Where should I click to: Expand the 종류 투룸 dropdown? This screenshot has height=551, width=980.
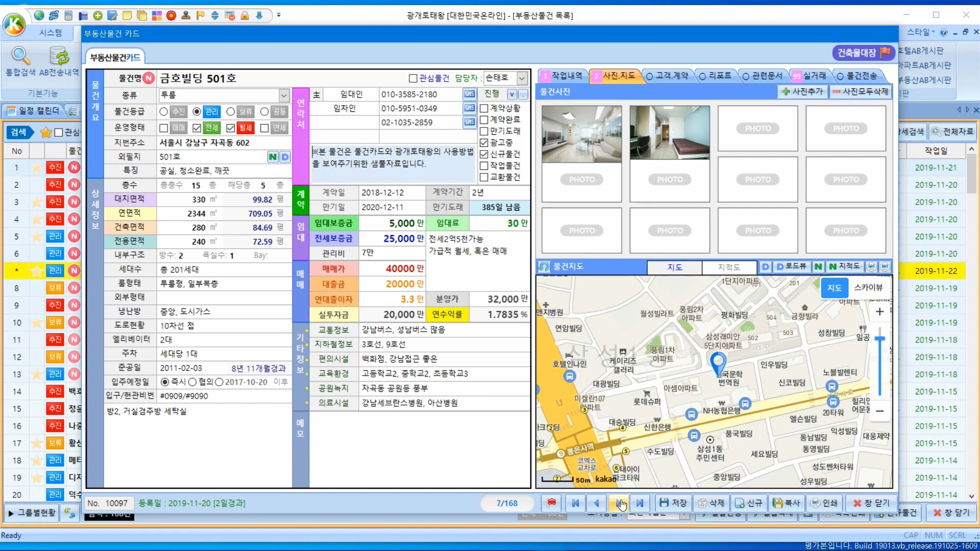tap(284, 95)
